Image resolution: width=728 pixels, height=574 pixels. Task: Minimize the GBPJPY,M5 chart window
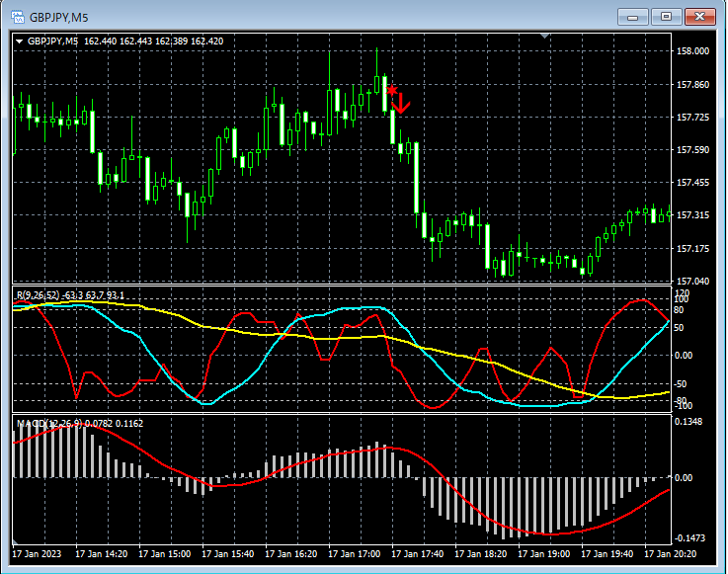point(632,17)
